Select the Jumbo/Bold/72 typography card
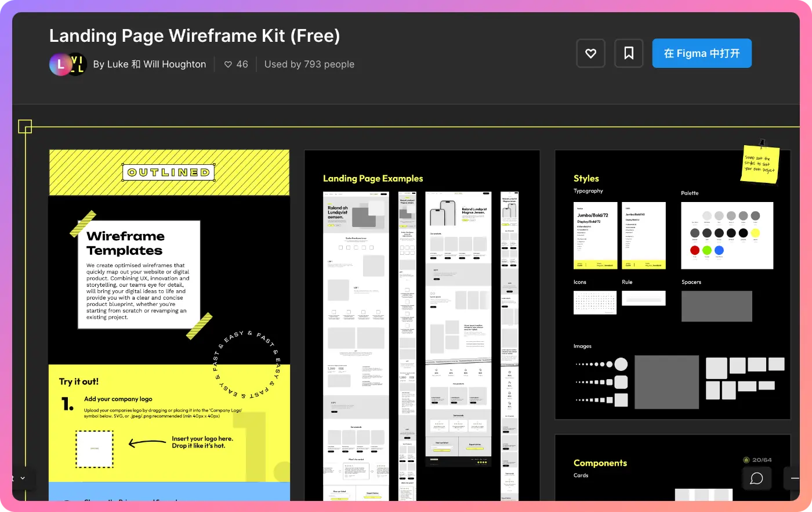The image size is (812, 512). 595,235
